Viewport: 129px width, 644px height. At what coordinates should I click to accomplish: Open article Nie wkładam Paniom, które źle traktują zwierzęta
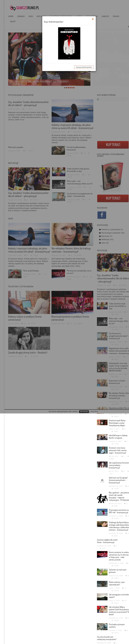pos(71,250)
